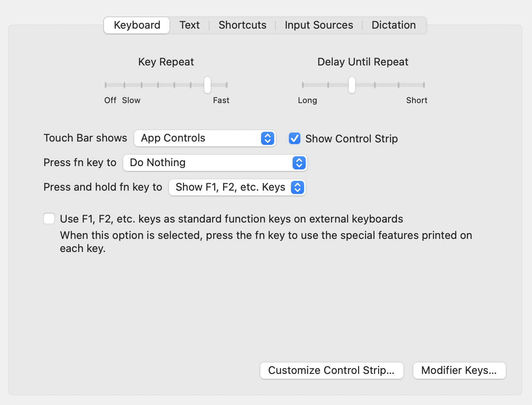Set Delay Until Repeat to Short end
The width and height of the screenshot is (532, 405).
tap(424, 85)
